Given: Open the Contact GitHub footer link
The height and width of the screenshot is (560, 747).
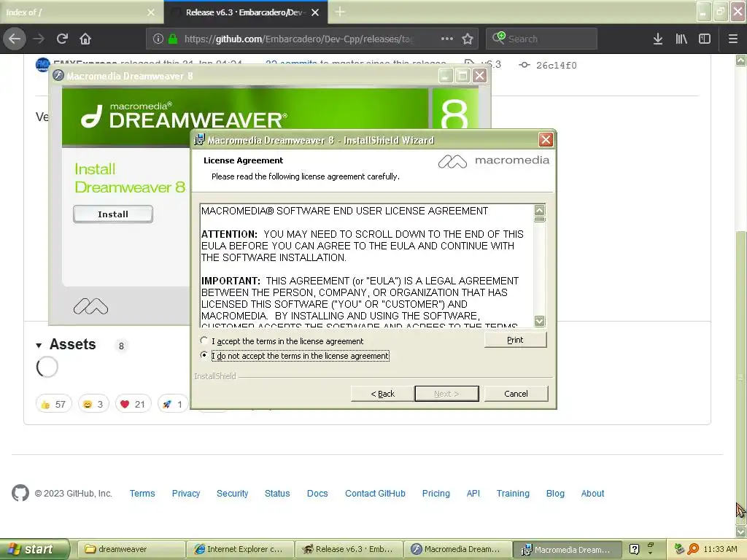Looking at the screenshot, I should pyautogui.click(x=375, y=494).
